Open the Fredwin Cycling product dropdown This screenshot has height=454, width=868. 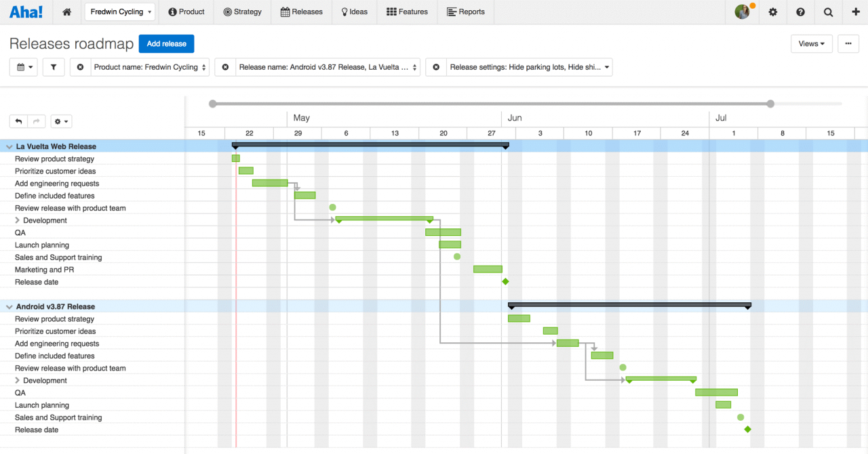point(120,12)
